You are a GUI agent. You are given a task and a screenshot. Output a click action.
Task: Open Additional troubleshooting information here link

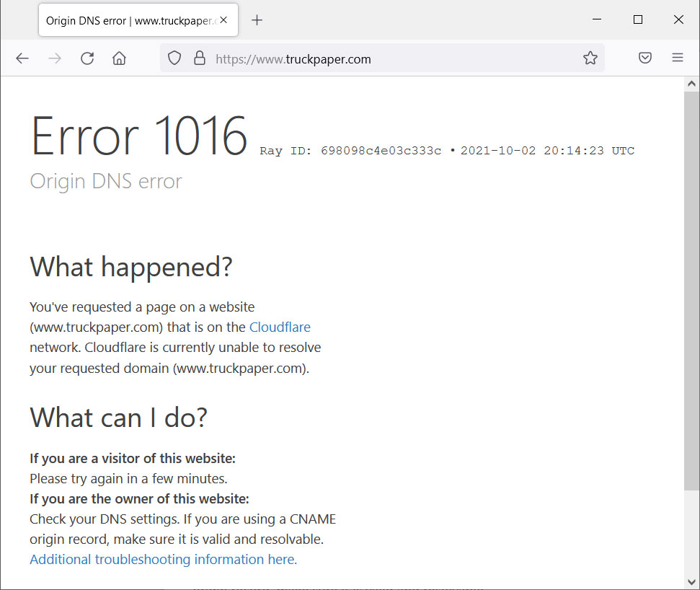[x=164, y=559]
